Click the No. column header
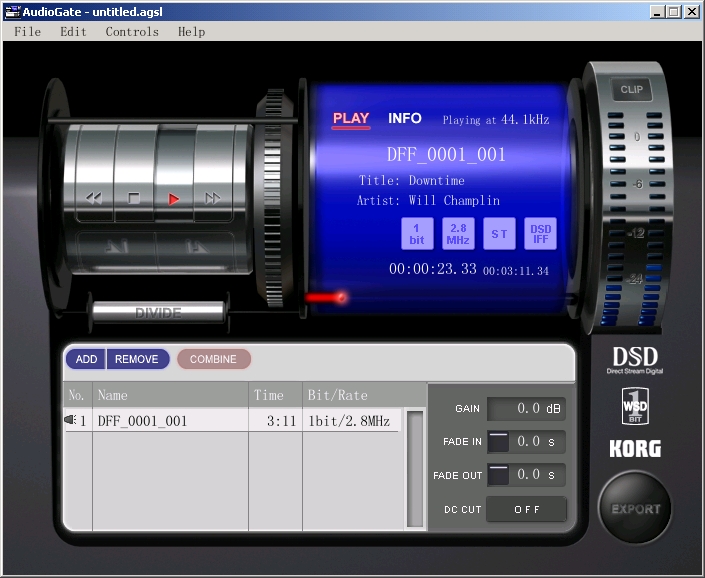 click(x=78, y=395)
